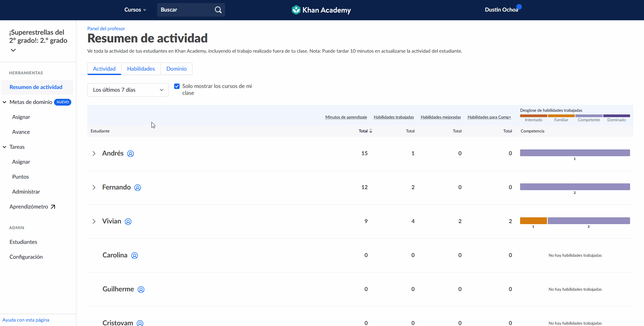Open Asignar under Tareas

(21, 162)
